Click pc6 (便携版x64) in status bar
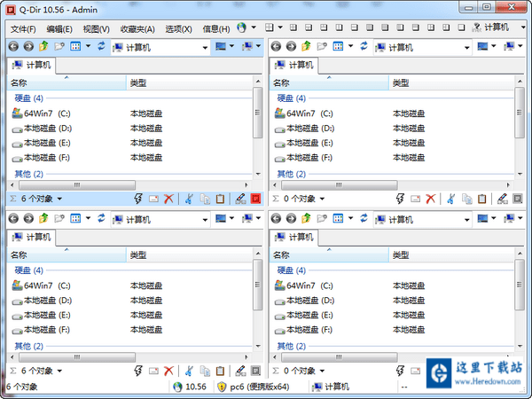The height and width of the screenshot is (399, 532). tap(254, 387)
